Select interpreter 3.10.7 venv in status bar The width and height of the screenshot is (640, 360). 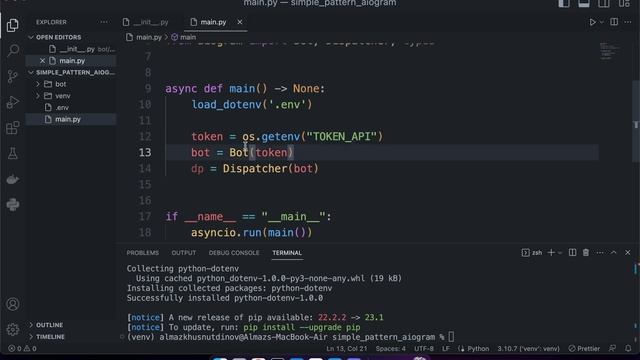pyautogui.click(x=528, y=349)
